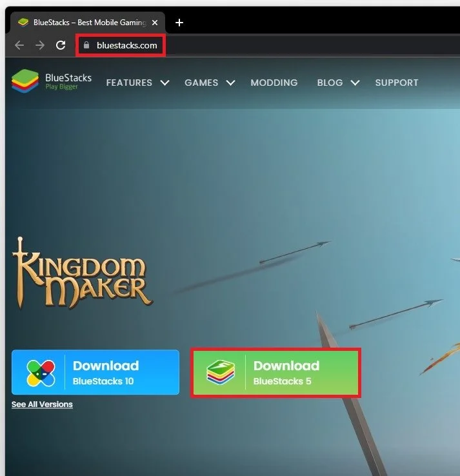Open the See All Versions link
The height and width of the screenshot is (476, 460).
tap(42, 404)
